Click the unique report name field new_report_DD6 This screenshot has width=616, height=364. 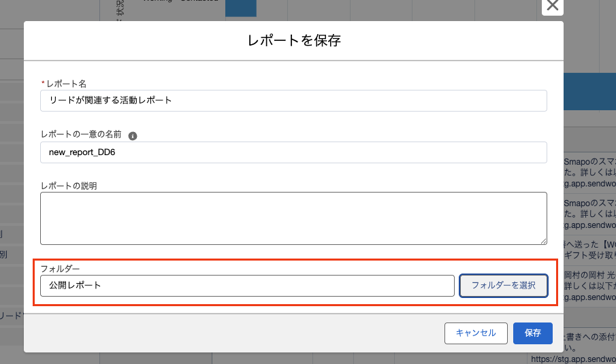(293, 152)
